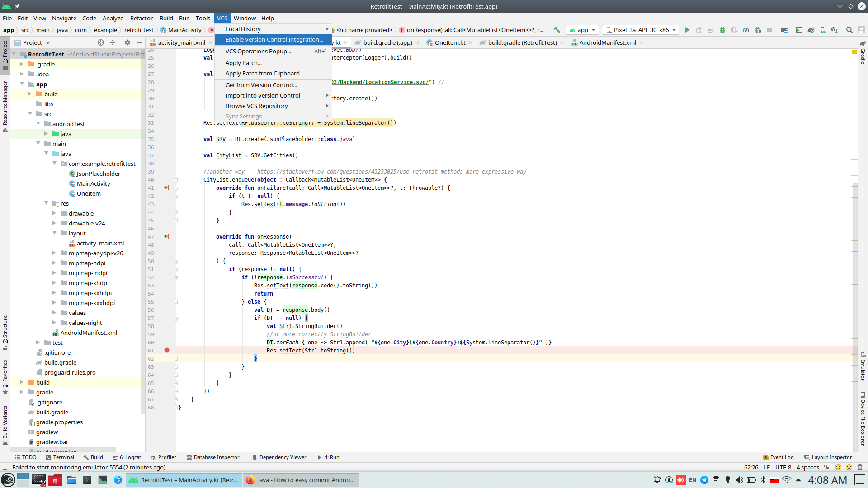
Task: Toggle the Structure tool window side button
Action: point(5,332)
